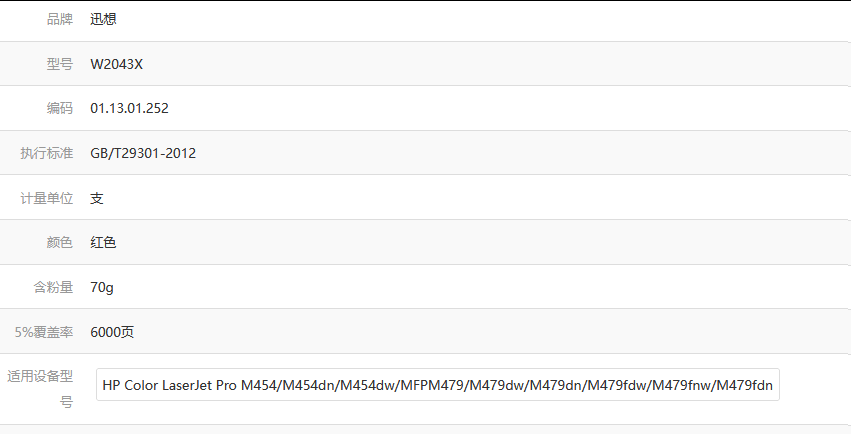851x434 pixels.
Task: Select the toner weight value 70g
Action: [x=102, y=287]
